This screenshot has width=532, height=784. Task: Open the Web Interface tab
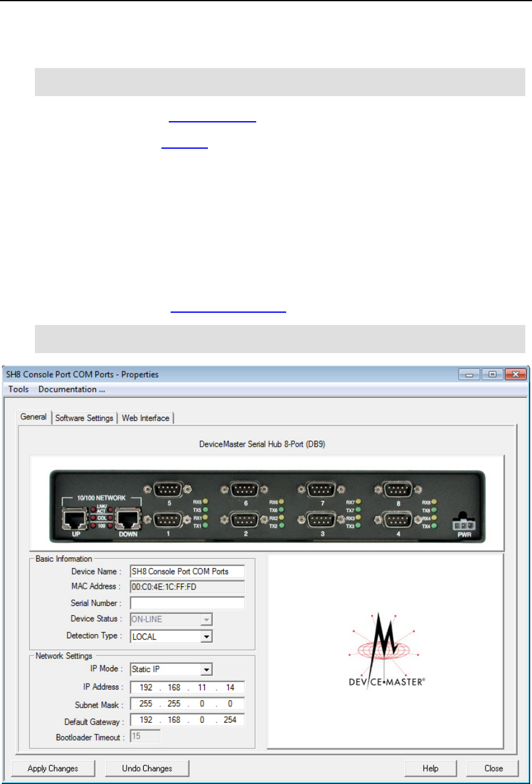click(146, 418)
